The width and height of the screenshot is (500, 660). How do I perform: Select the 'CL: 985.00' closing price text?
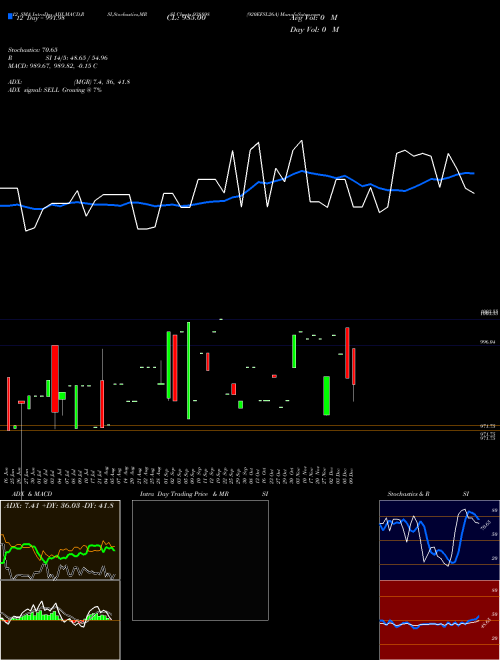click(186, 18)
